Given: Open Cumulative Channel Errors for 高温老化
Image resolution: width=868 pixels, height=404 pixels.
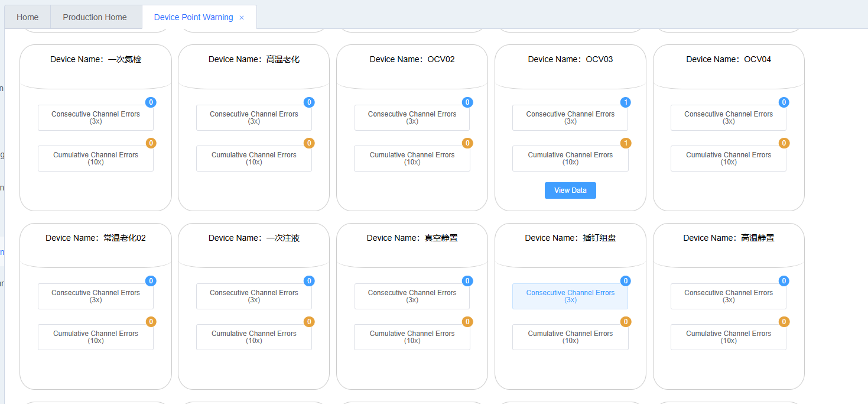Looking at the screenshot, I should coord(254,159).
